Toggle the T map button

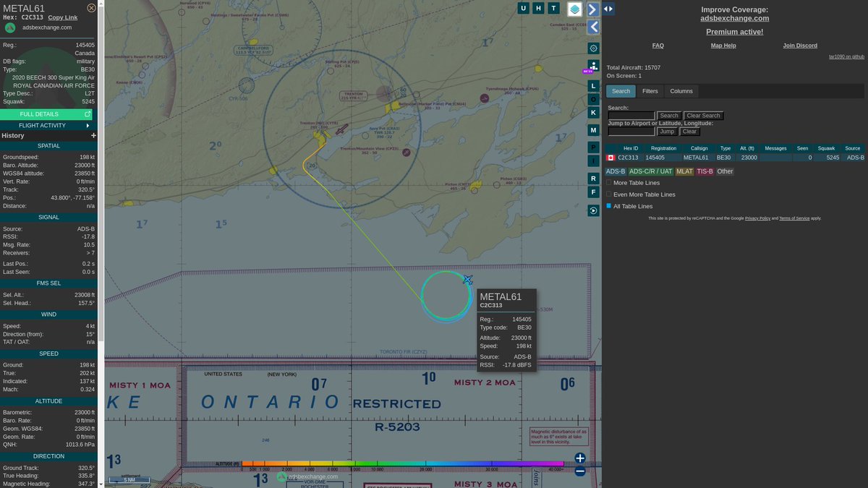[x=553, y=9]
